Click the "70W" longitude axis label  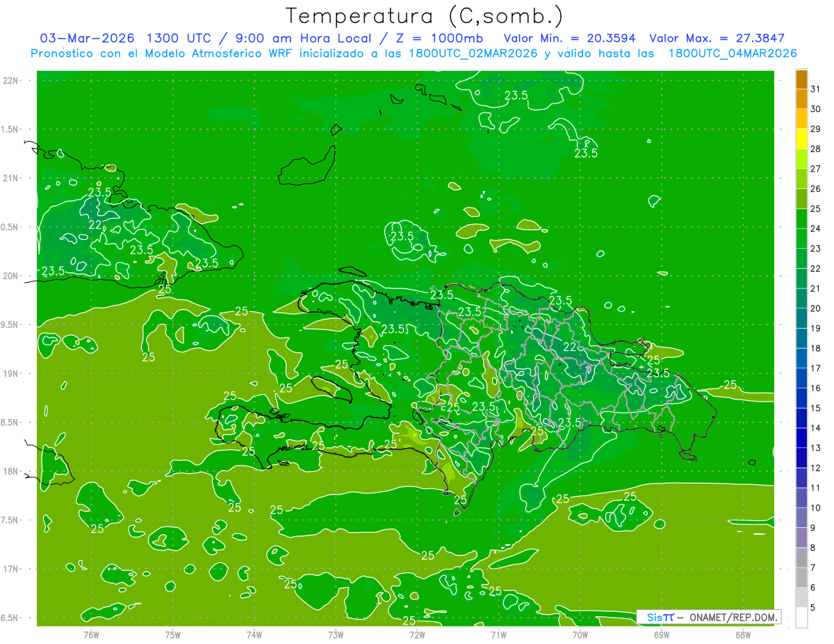tap(580, 635)
